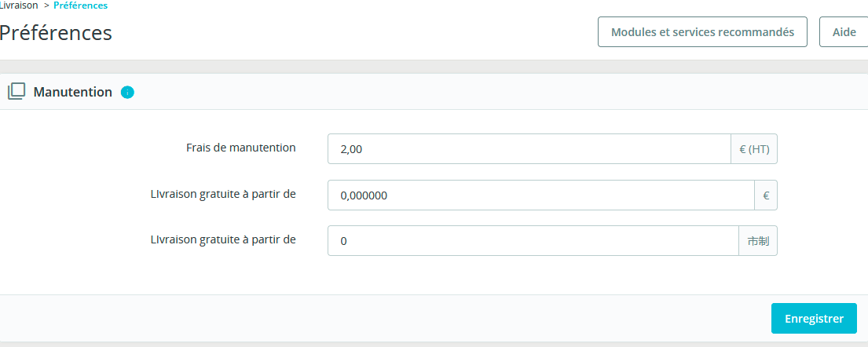The height and width of the screenshot is (347, 868).
Task: Click the breadcrumb arrow separator after Livraison
Action: (46, 5)
